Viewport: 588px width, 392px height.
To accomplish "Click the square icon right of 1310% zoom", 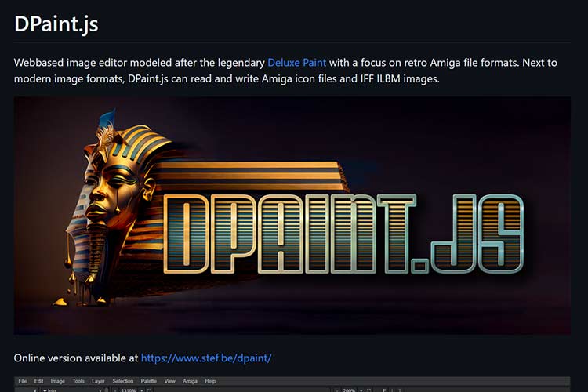I will point(149,390).
